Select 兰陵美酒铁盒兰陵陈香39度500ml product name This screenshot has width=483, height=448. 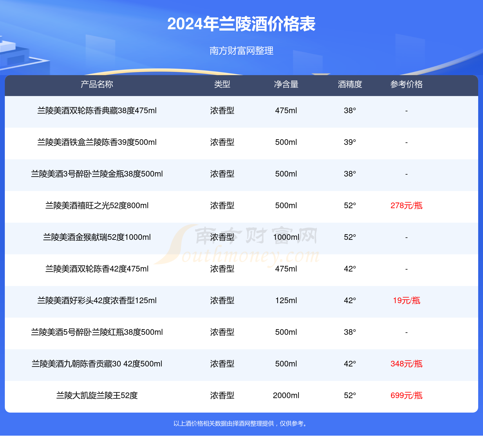coord(97,142)
